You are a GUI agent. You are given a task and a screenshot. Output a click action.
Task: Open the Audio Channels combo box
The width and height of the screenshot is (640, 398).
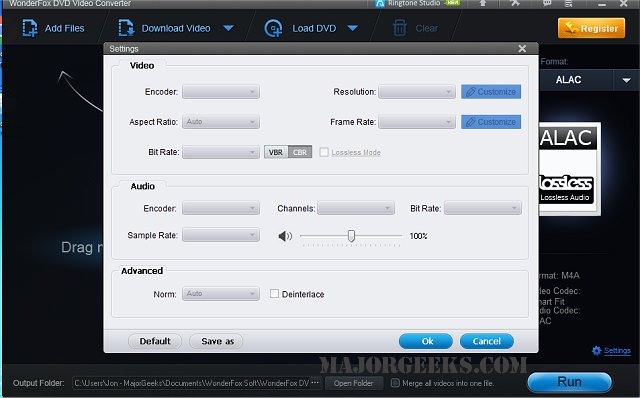[356, 208]
